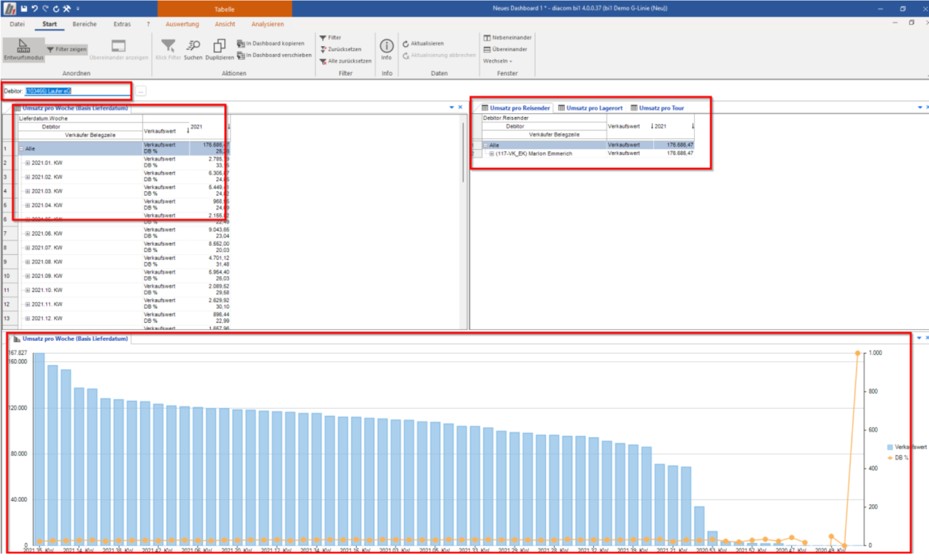This screenshot has width=929, height=560.
Task: Toggle the Filter zeigen button
Action: [x=67, y=49]
